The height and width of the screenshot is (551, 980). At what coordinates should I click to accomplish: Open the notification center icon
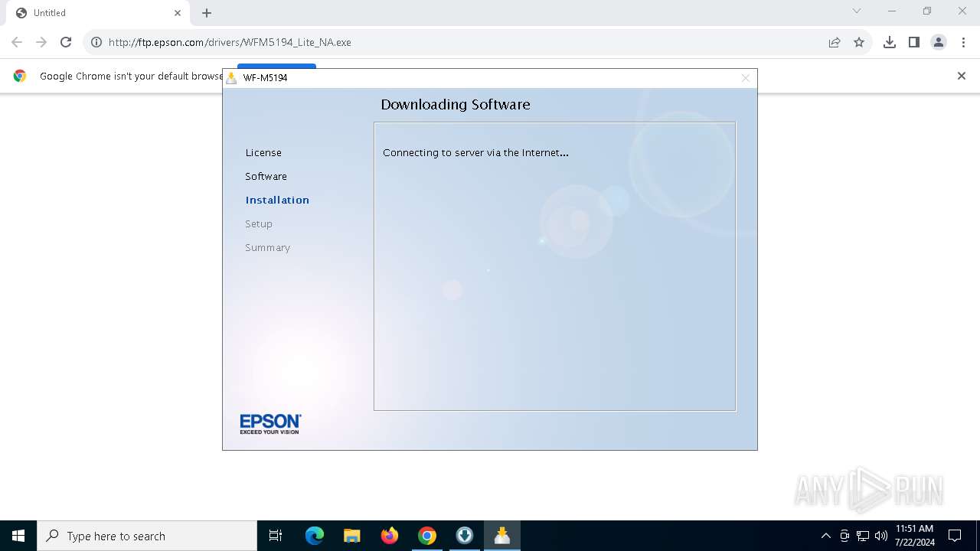pos(955,536)
